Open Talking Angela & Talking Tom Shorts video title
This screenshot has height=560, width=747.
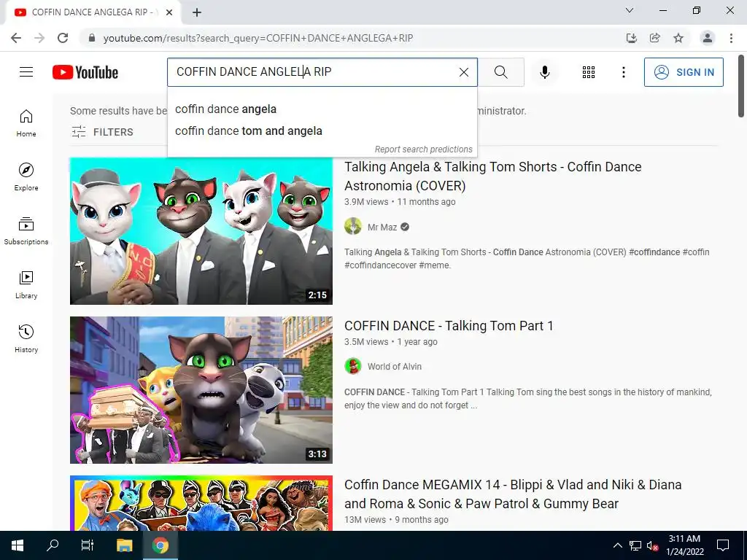coord(492,176)
